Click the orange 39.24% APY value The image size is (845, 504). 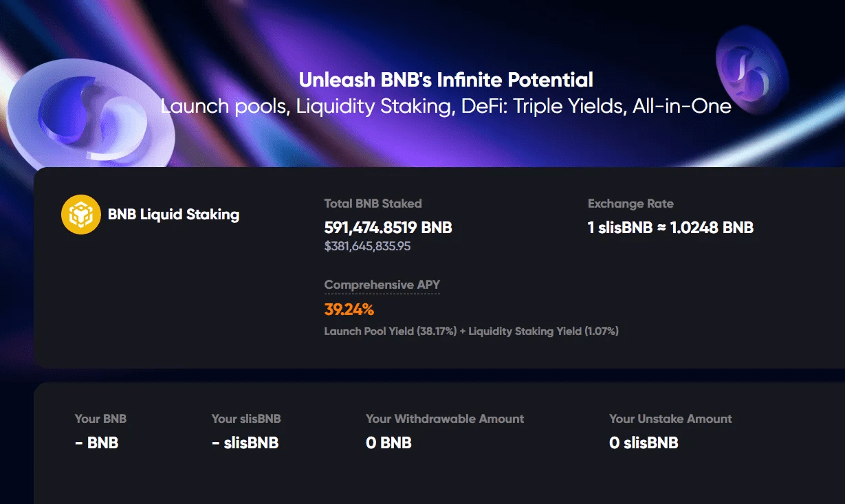click(349, 309)
